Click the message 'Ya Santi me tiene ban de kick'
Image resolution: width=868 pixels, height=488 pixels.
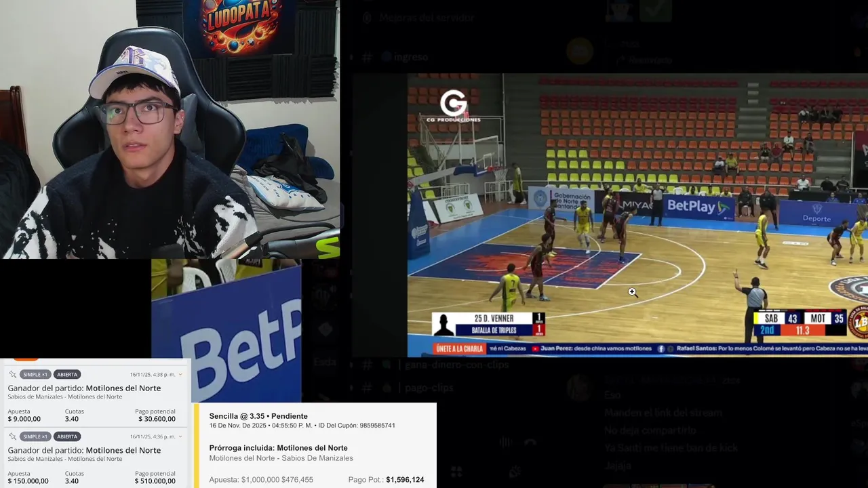[x=671, y=448]
